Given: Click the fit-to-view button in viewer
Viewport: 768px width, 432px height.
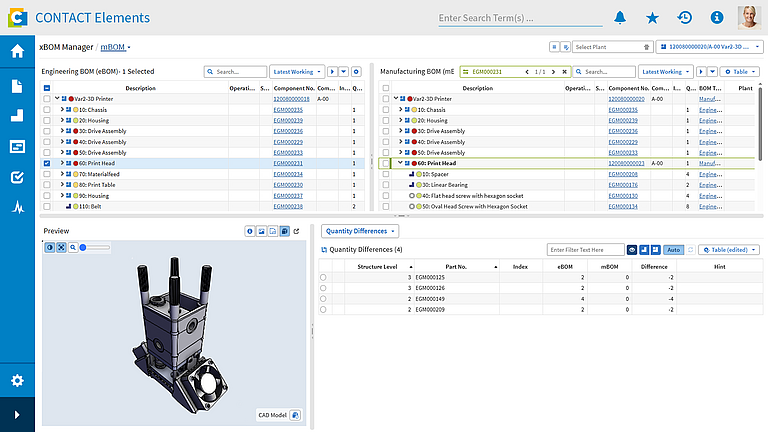Looking at the screenshot, I should 61,247.
